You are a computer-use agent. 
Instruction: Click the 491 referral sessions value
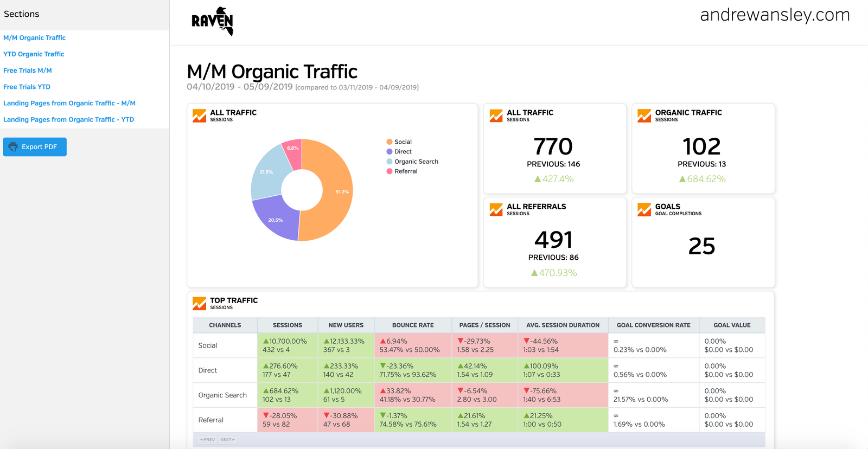click(x=553, y=240)
